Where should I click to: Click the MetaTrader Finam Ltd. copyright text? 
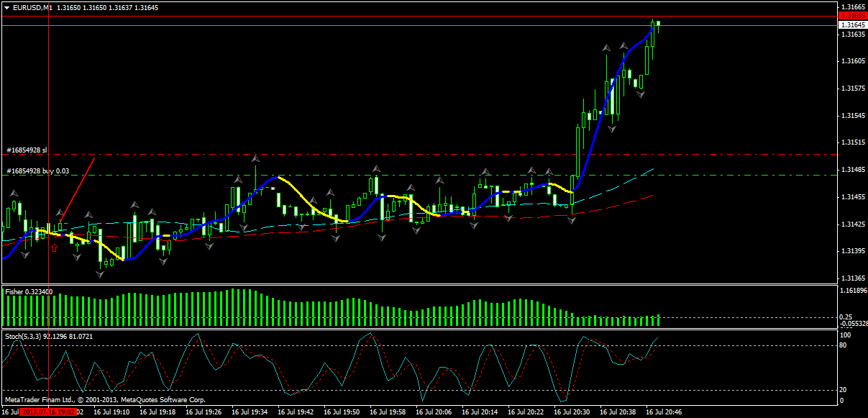[105, 399]
